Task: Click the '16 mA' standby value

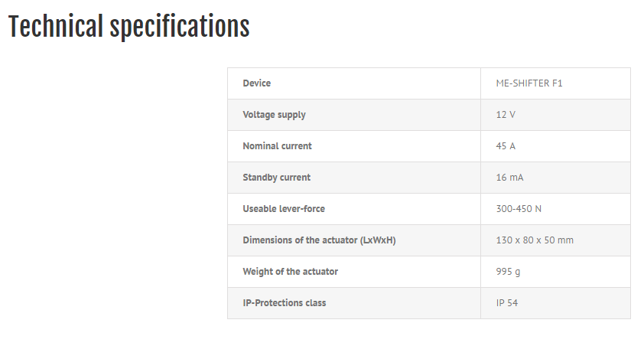Action: tap(509, 178)
